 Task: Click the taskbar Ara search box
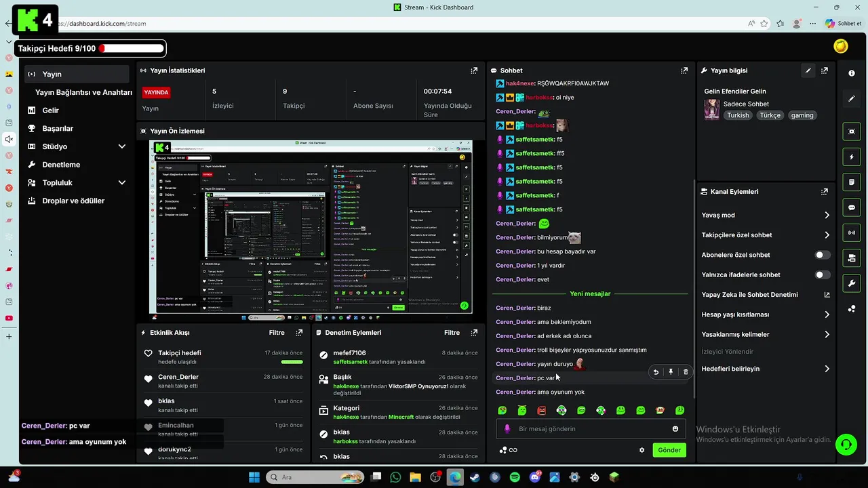(315, 477)
